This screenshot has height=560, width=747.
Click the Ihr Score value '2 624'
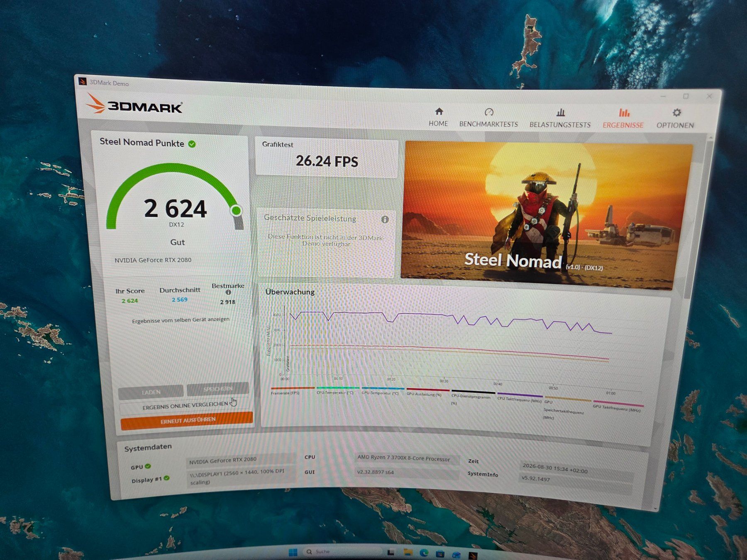point(129,301)
